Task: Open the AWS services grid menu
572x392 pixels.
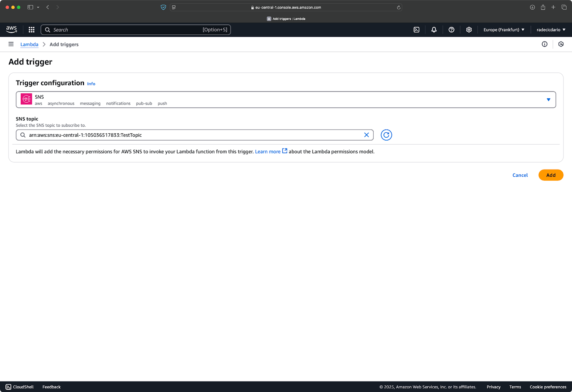Action: coord(31,30)
